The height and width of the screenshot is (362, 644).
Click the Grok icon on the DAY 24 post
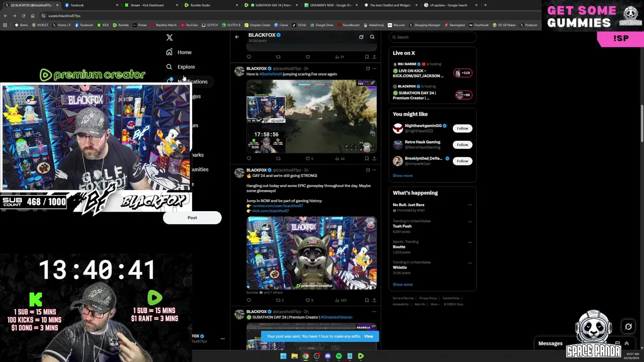pos(368,170)
